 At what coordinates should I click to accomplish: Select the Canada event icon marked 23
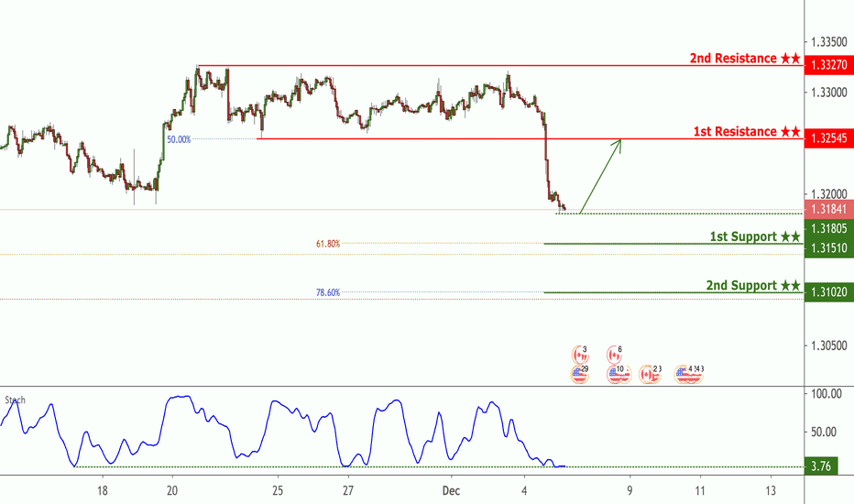click(649, 373)
